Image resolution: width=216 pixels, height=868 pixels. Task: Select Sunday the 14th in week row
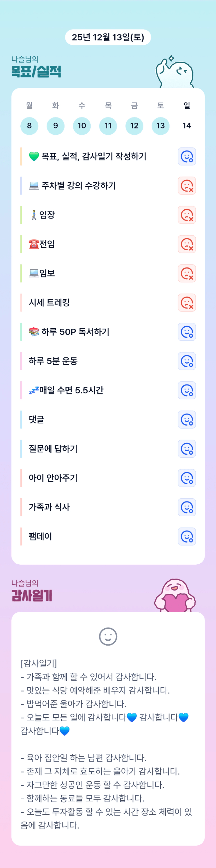tap(187, 126)
